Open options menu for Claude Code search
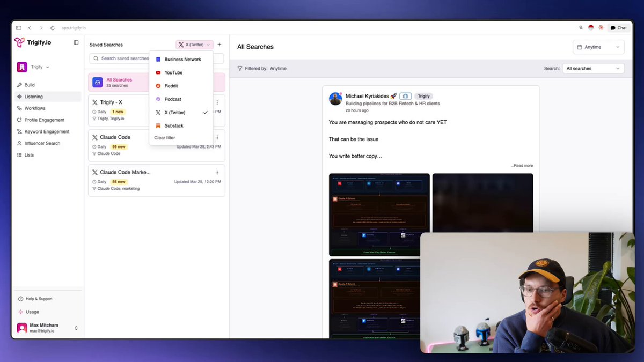Screen dimensions: 644x362 pos(217,137)
